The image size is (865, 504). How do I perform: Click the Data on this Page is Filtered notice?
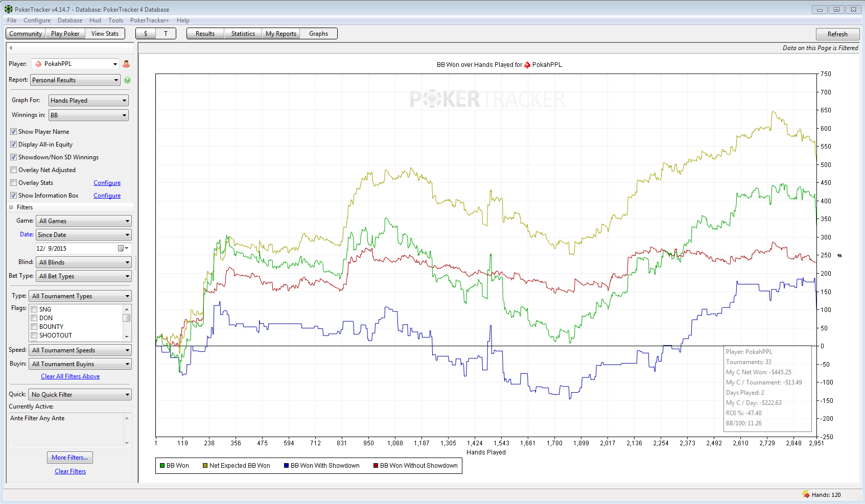tap(820, 48)
